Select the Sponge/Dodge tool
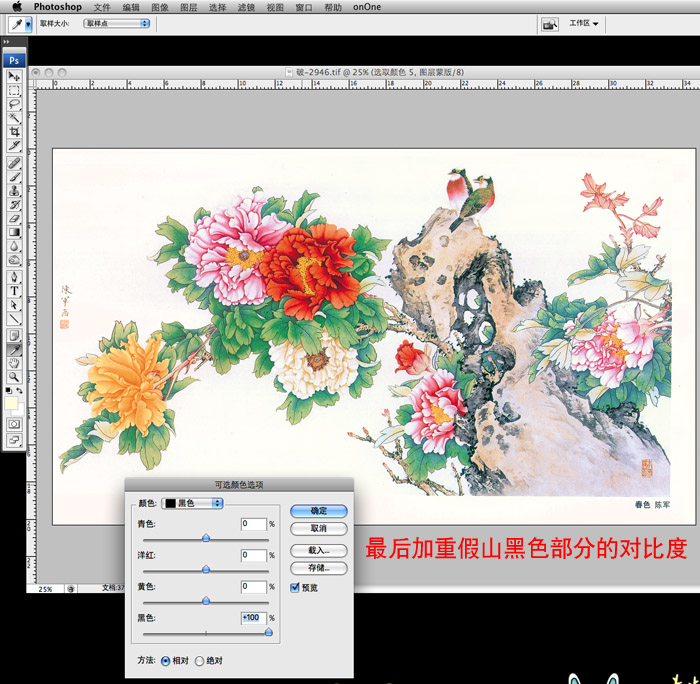Viewport: 700px width, 684px height. 14,260
